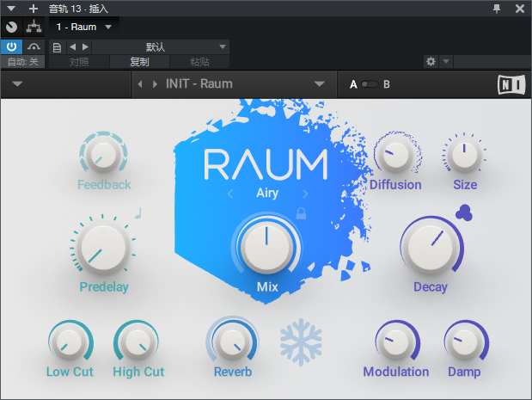
Task: Toggle the Freeze snowflake button
Action: point(301,342)
